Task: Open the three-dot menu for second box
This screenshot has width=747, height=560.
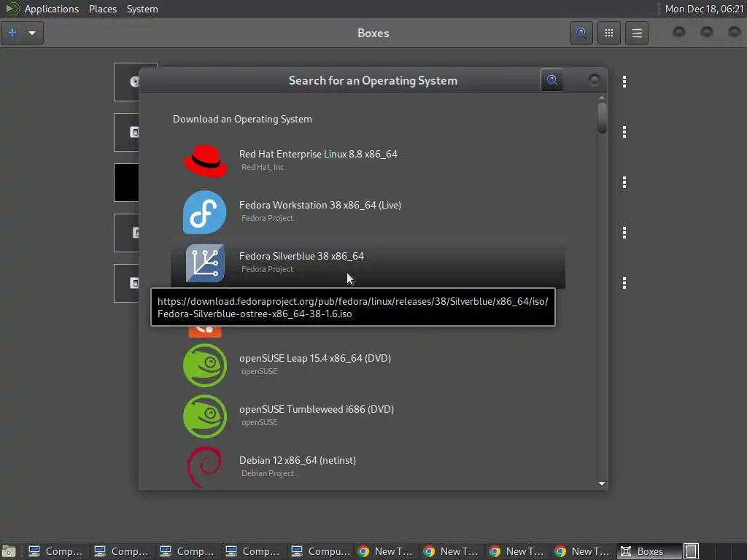Action: [624, 133]
